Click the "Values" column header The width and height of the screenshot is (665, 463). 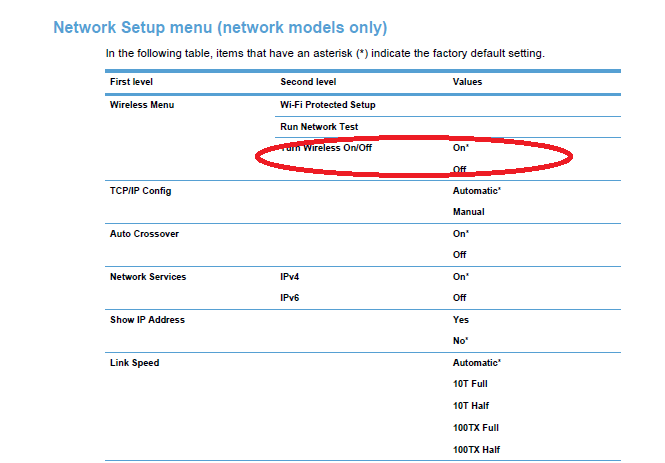coord(467,82)
